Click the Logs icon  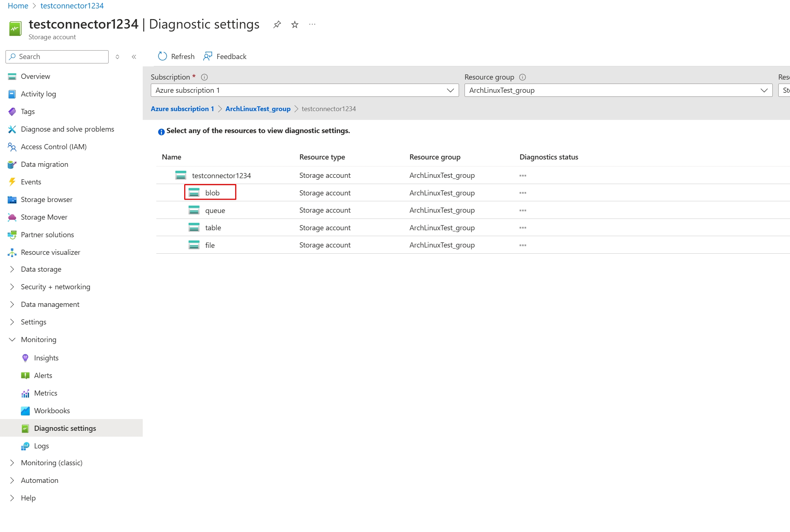pyautogui.click(x=25, y=446)
